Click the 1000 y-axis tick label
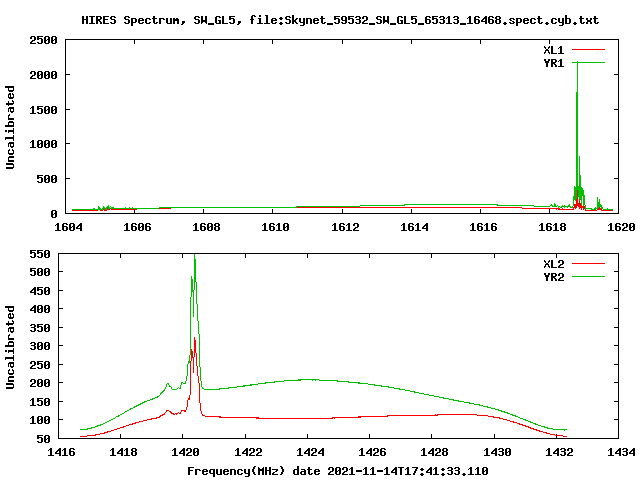Viewport: 640px width, 480px height. 43,144
